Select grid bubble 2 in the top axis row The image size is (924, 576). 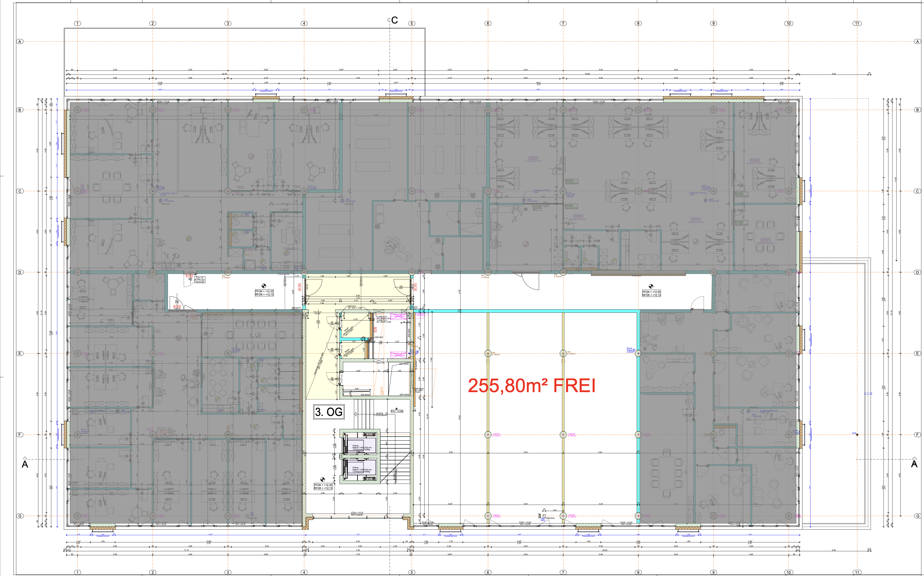[x=152, y=23]
